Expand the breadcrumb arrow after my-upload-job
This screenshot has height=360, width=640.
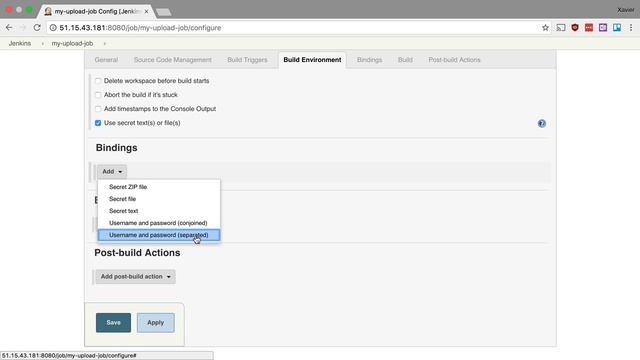pyautogui.click(x=104, y=43)
